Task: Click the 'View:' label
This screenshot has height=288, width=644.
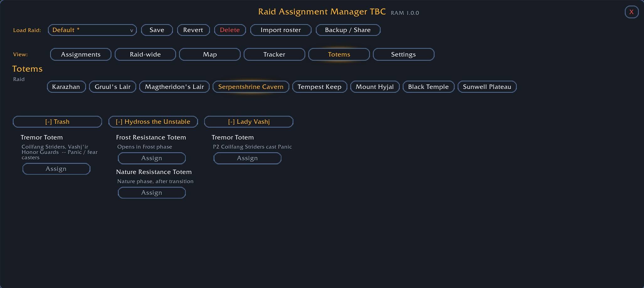Action: tap(20, 55)
